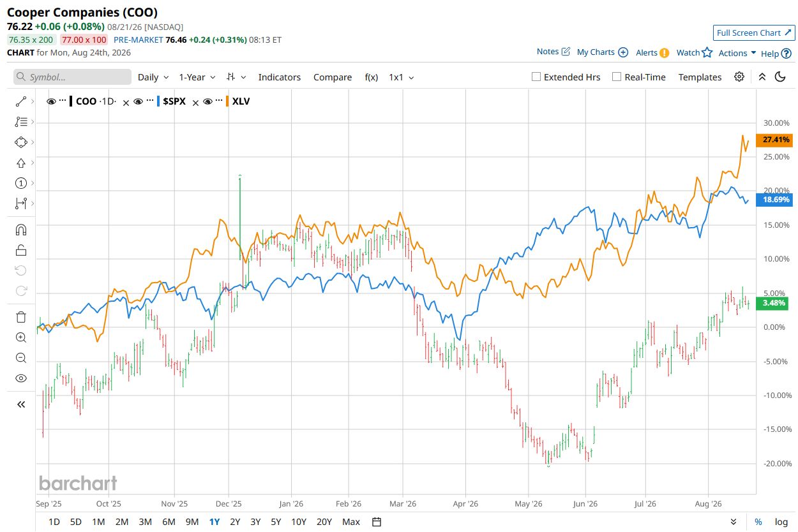Toggle the magnet snap mode
Viewport: 798px width, 532px height.
click(x=20, y=230)
